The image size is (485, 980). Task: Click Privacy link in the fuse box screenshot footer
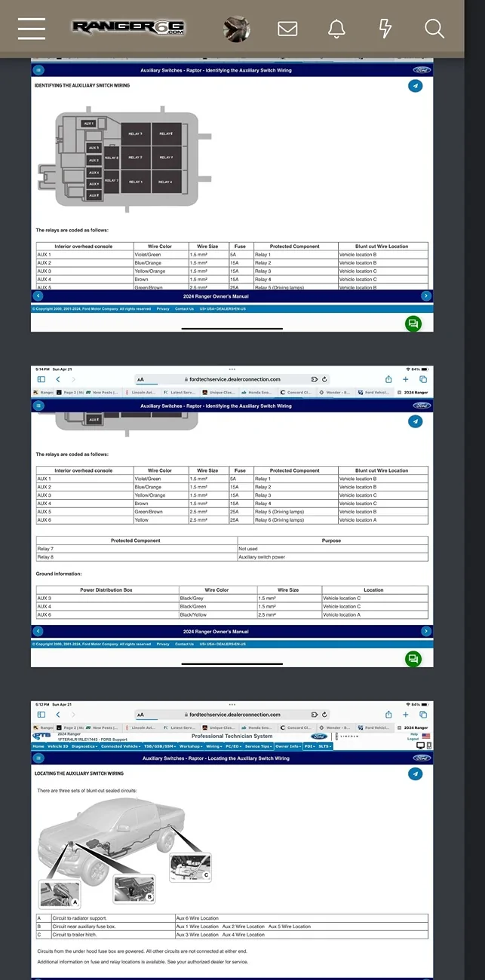(x=163, y=308)
